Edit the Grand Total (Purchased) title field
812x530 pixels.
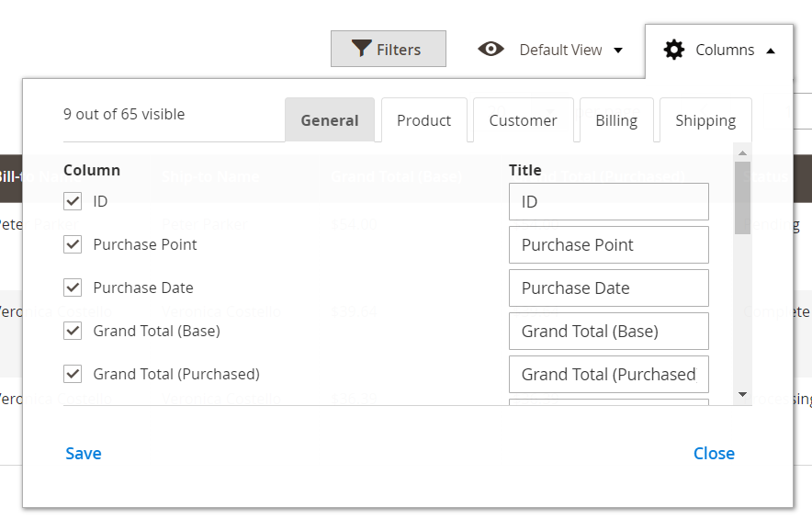click(x=608, y=374)
